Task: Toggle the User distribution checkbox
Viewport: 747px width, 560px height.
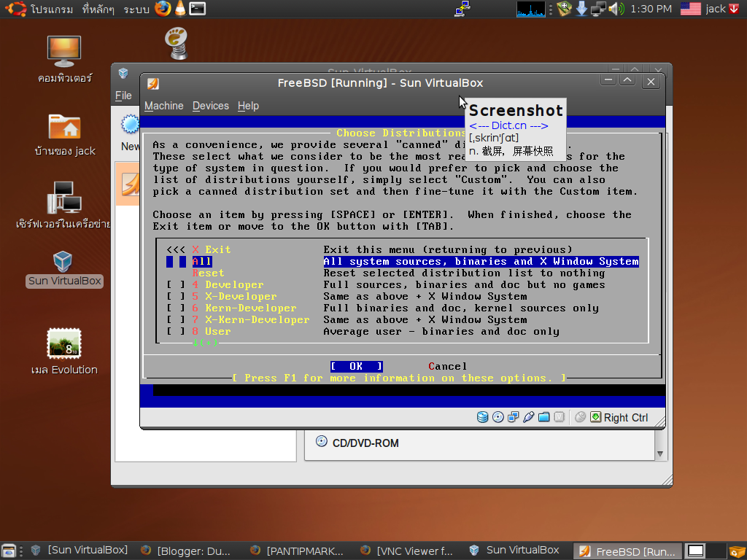Action: 176,332
